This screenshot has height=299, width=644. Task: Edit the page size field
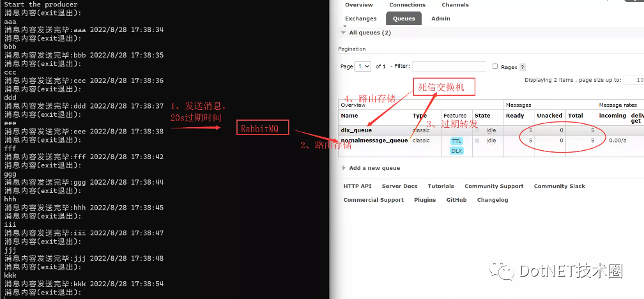tap(634, 80)
